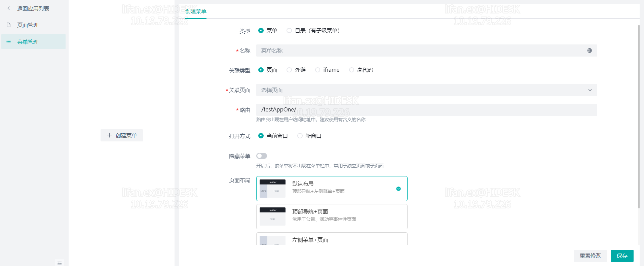This screenshot has width=644, height=266.
Task: Click the 重置修改 button
Action: click(590, 256)
